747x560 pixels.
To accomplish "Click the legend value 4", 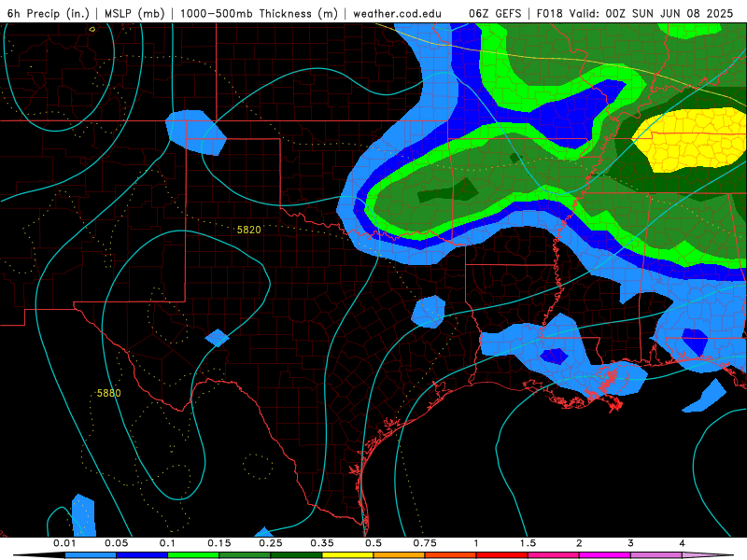I will (x=682, y=543).
